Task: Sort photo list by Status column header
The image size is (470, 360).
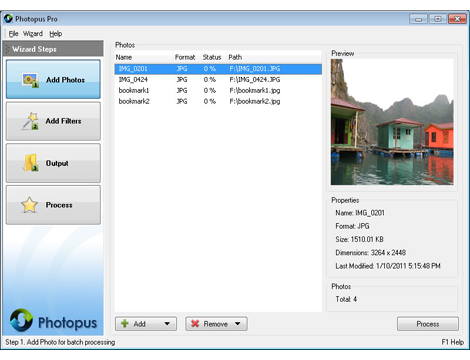Action: point(214,57)
